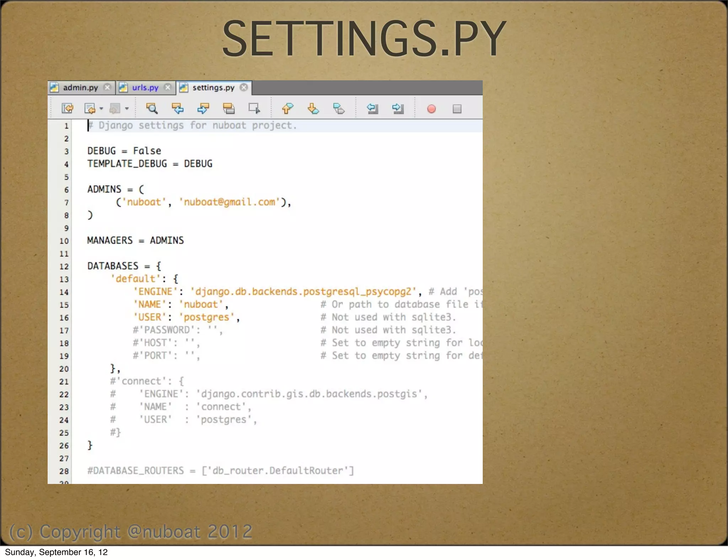Click line number 12 in gutter
This screenshot has width=728, height=560.
click(x=64, y=266)
